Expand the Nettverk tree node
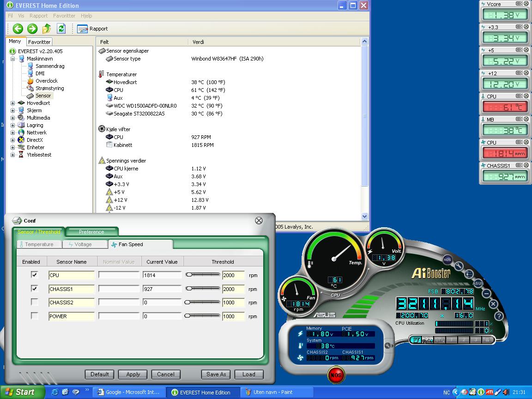This screenshot has width=532, height=399. (12, 133)
